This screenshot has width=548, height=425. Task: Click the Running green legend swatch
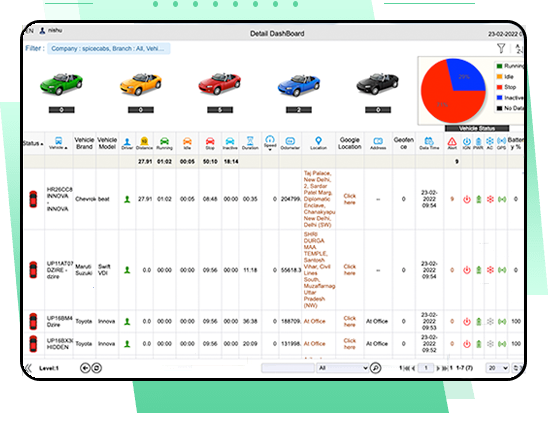coord(499,66)
